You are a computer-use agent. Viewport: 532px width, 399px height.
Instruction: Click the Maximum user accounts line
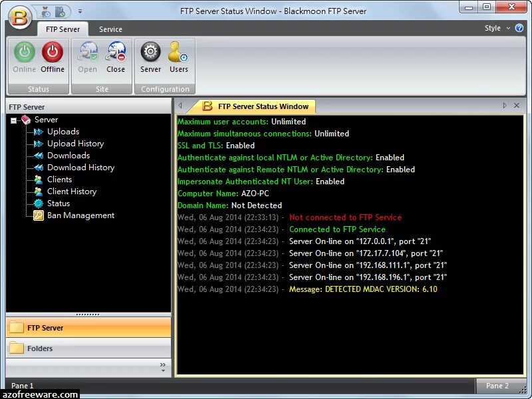241,122
